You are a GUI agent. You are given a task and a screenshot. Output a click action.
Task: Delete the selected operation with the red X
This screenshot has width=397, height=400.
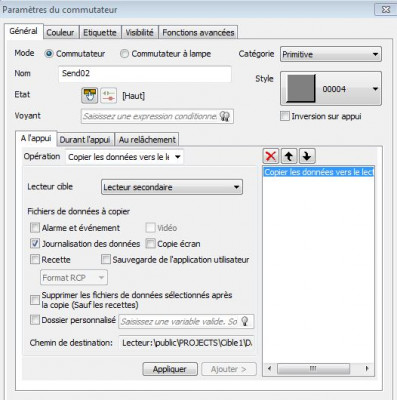pyautogui.click(x=271, y=156)
